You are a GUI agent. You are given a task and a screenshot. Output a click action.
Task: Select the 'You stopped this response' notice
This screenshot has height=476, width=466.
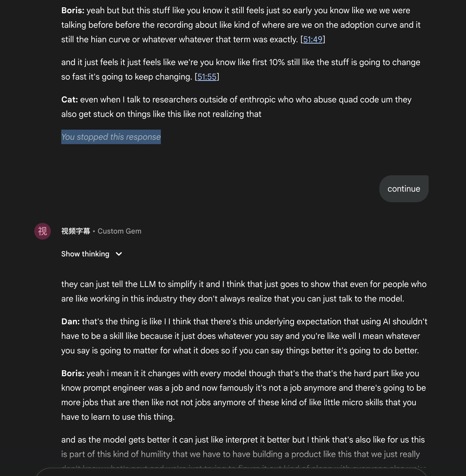[x=111, y=137]
